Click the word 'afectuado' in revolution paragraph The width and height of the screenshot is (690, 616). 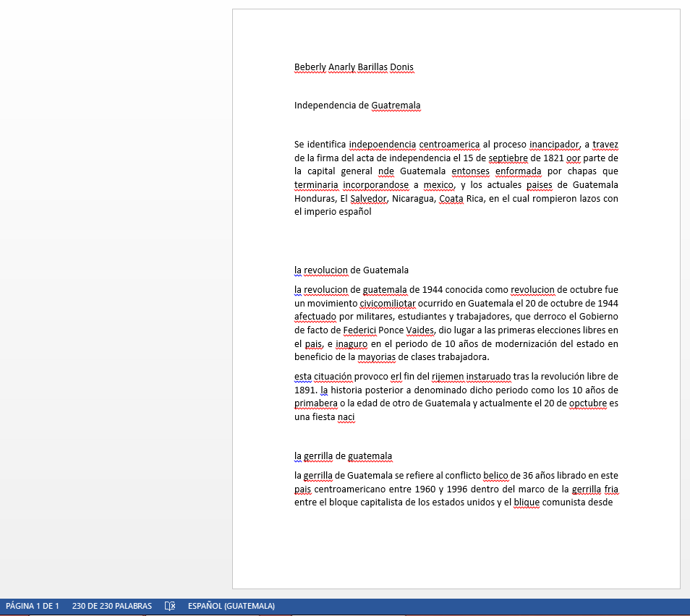pyautogui.click(x=315, y=317)
